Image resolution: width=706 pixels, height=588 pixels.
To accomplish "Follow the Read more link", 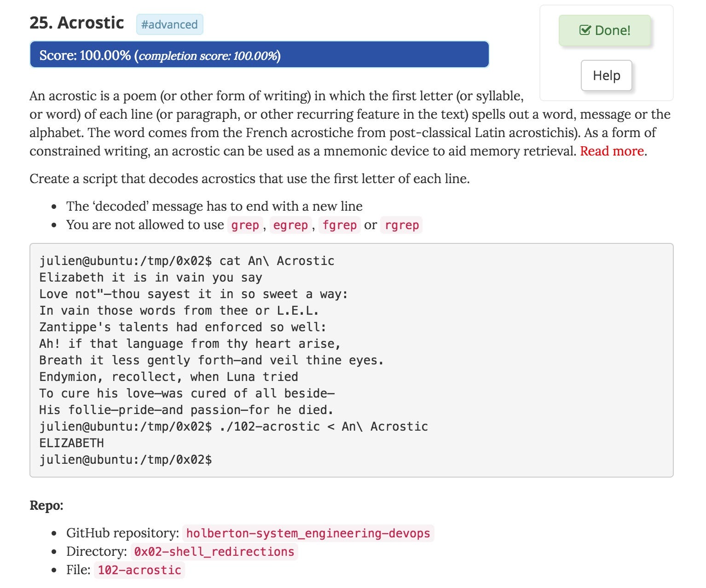I will [612, 151].
